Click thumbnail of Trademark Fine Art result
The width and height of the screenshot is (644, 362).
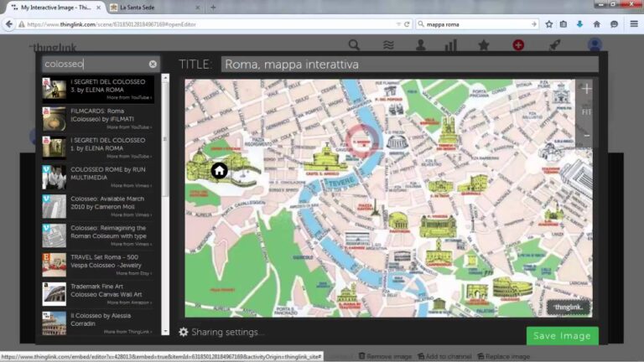point(54,294)
